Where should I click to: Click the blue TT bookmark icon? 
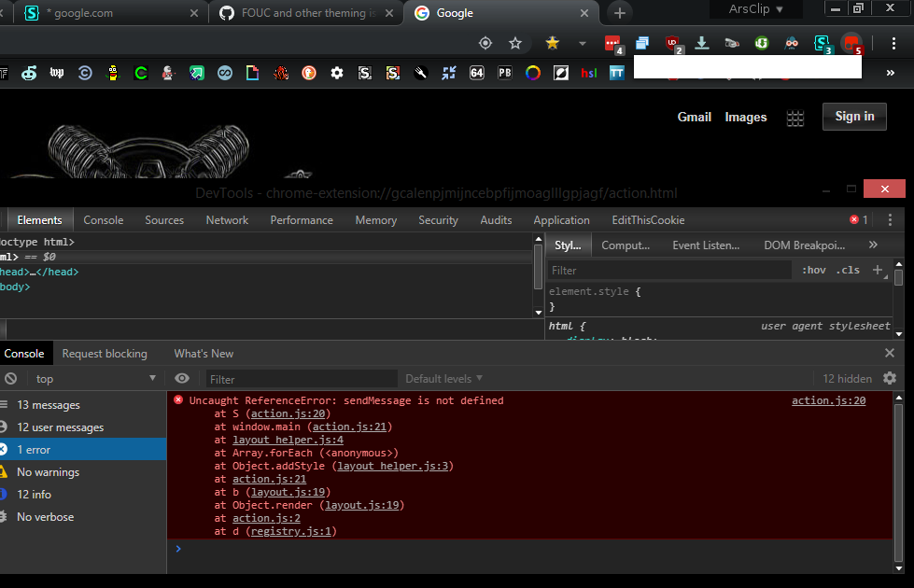coord(617,73)
